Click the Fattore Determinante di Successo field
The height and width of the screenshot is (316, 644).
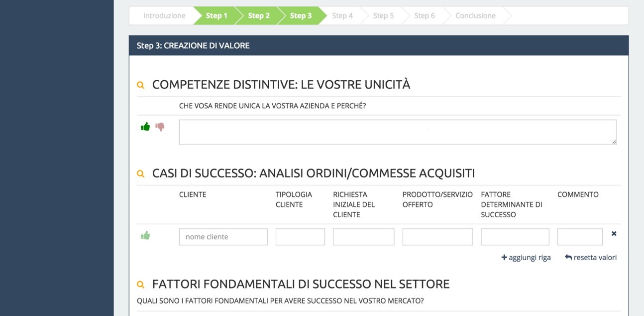515,237
